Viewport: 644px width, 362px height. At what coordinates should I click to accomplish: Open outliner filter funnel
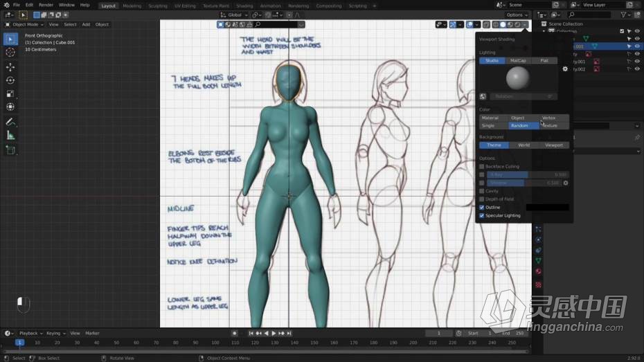pos(623,15)
